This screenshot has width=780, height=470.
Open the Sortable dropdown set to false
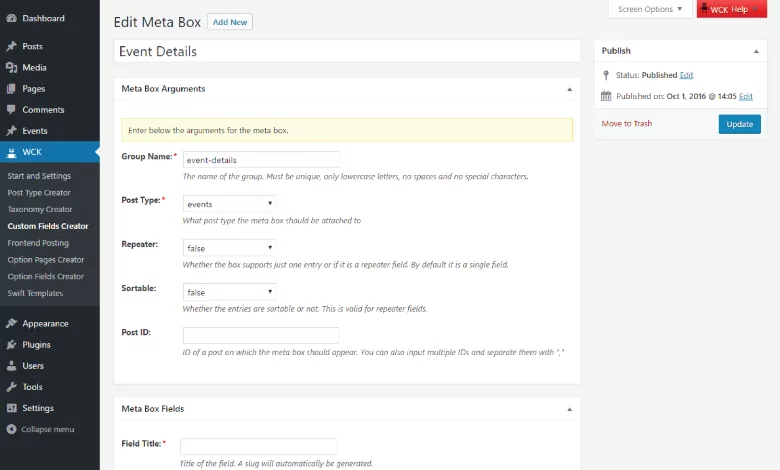coord(229,292)
